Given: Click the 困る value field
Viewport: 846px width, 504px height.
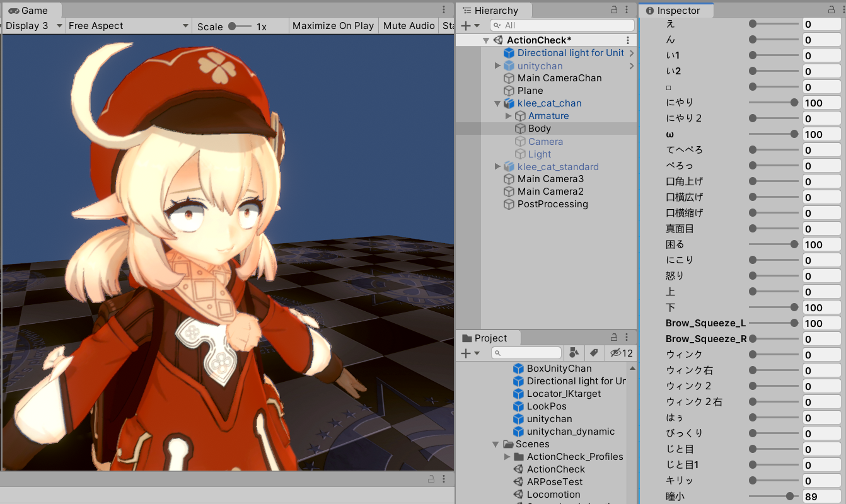Looking at the screenshot, I should (x=821, y=244).
